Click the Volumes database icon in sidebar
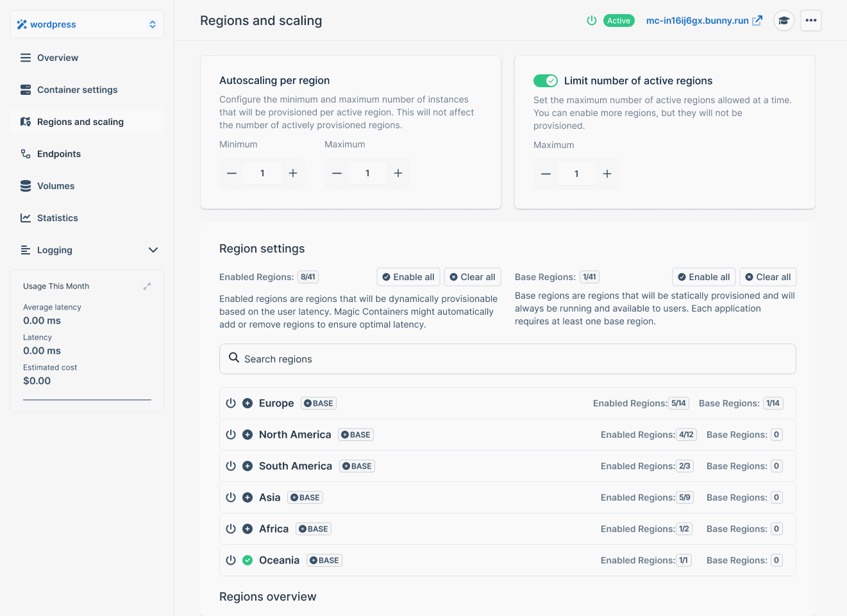 (24, 186)
